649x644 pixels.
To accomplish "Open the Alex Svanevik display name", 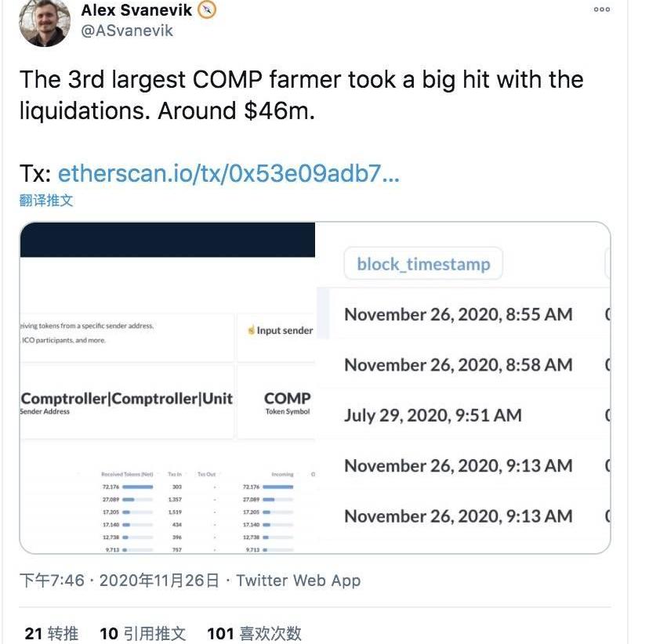I will click(x=136, y=10).
